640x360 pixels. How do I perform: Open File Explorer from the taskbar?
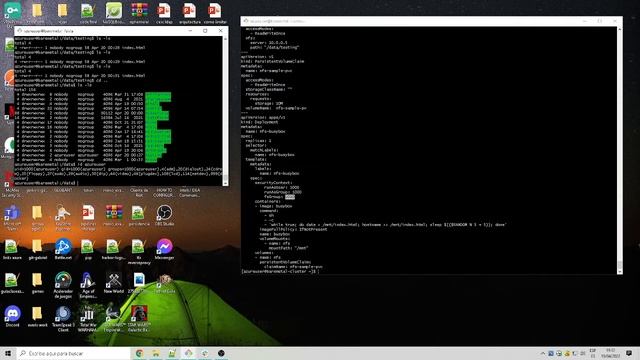click(x=156, y=353)
